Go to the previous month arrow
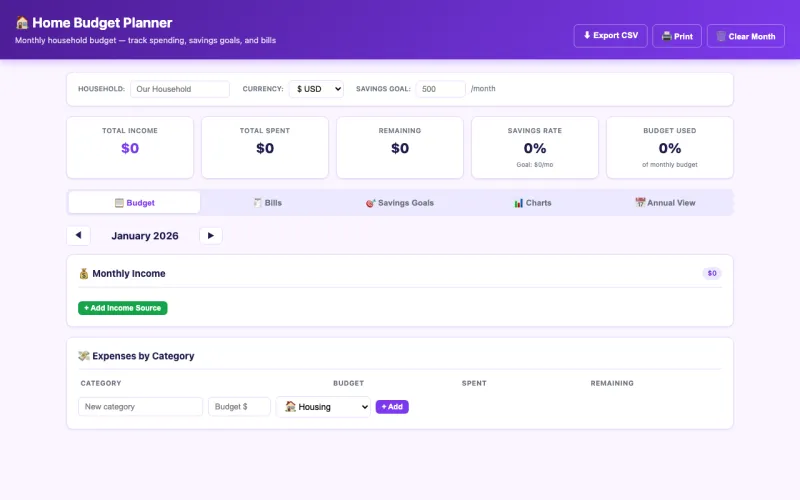The image size is (800, 500). (78, 236)
